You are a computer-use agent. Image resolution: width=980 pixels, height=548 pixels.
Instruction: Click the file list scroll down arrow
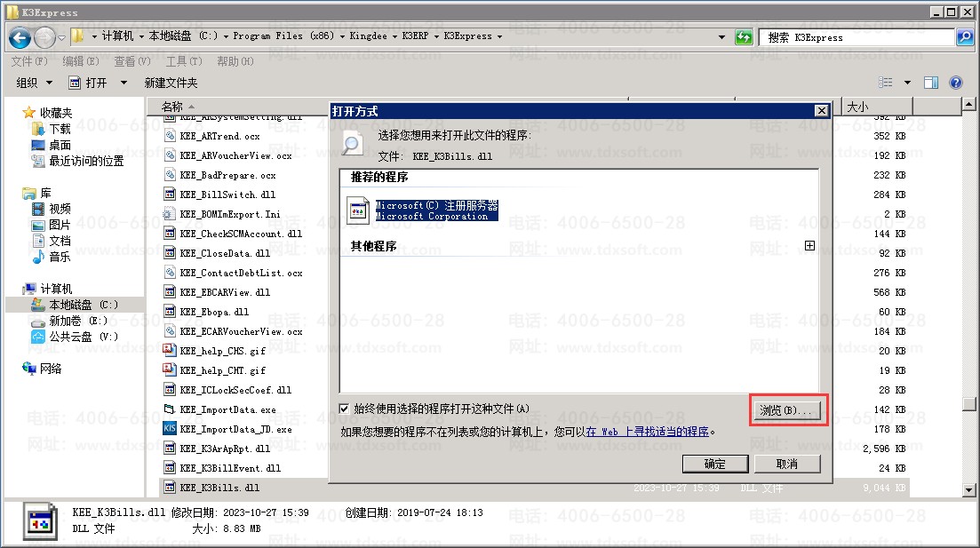point(968,490)
